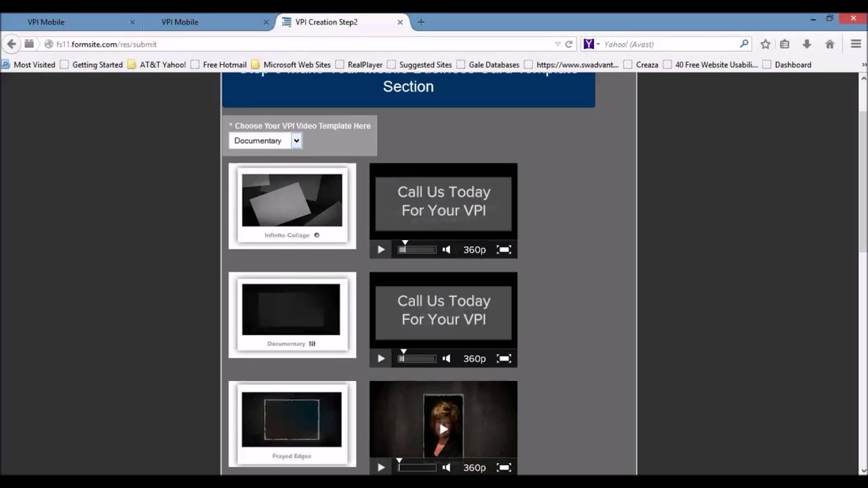Open the VPI Video Template dropdown
Screen dimensions: 868x488
tap(265, 140)
